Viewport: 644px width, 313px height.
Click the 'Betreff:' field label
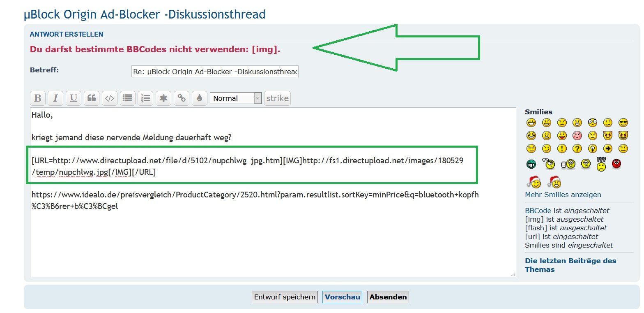pyautogui.click(x=44, y=70)
